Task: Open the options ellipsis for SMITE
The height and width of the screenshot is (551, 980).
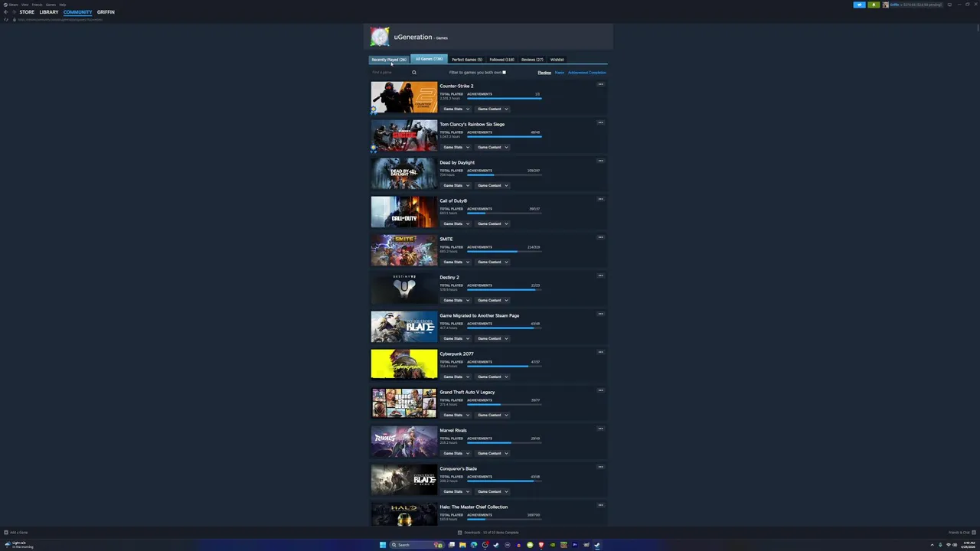Action: point(600,237)
